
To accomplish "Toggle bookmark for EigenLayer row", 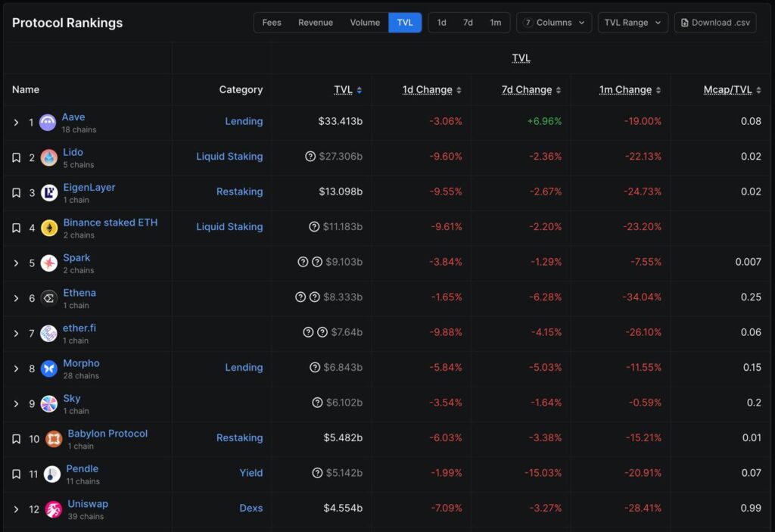I will pyautogui.click(x=16, y=193).
